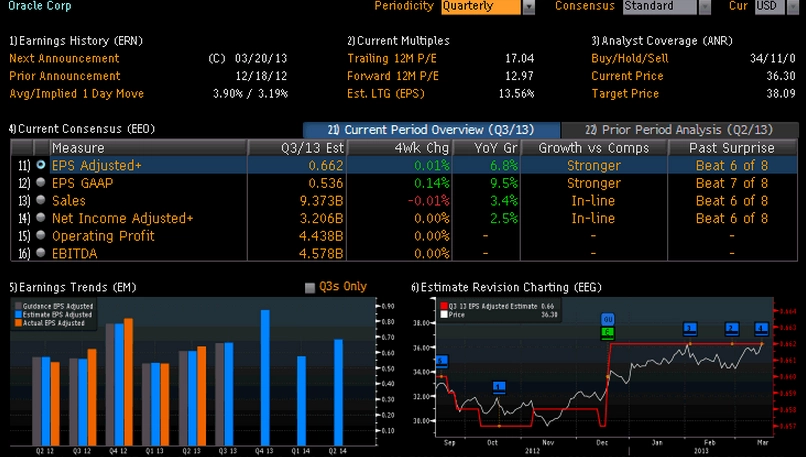Click the Sales 4Wk Chg value -0.01%
The image size is (806, 457).
click(x=429, y=200)
